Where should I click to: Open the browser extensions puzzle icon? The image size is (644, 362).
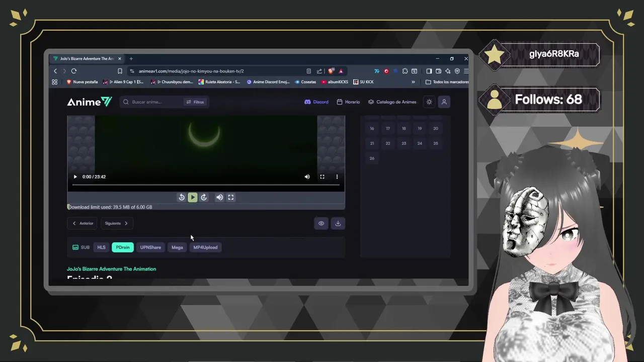[x=405, y=71]
